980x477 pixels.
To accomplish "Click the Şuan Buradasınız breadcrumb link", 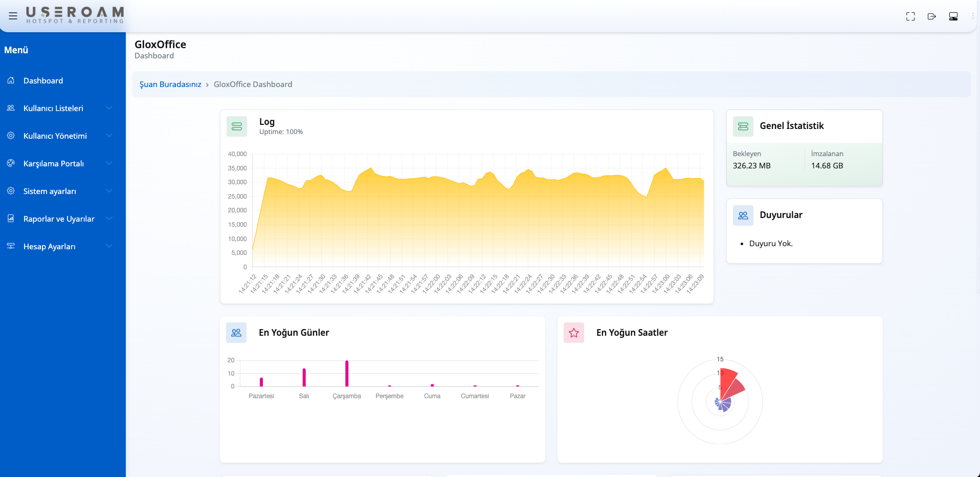I will click(170, 84).
